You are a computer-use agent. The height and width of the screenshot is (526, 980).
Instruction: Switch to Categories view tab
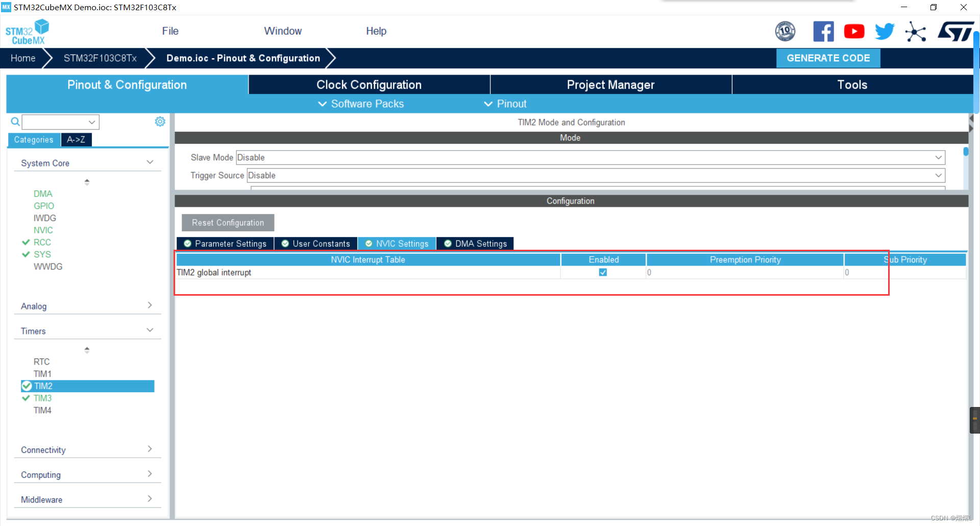click(x=34, y=139)
